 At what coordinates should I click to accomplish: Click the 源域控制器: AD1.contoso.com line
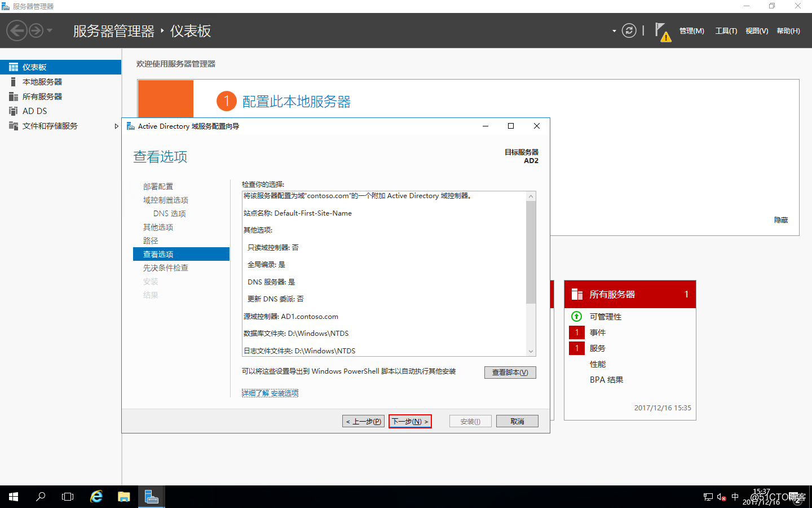click(291, 317)
